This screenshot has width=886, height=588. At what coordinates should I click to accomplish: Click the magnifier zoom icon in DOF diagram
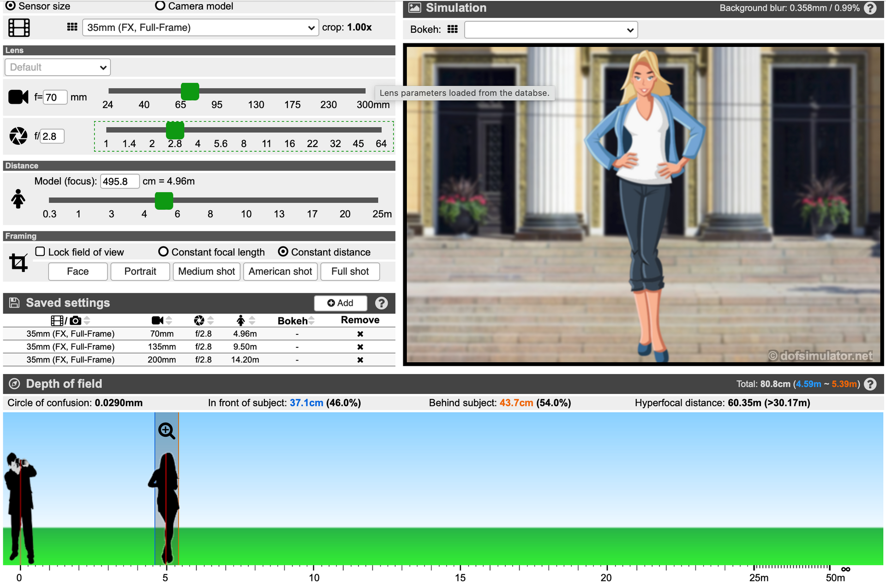coord(167,431)
